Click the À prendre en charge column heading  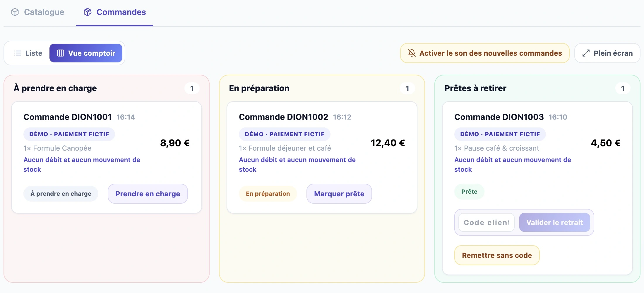[x=55, y=88]
